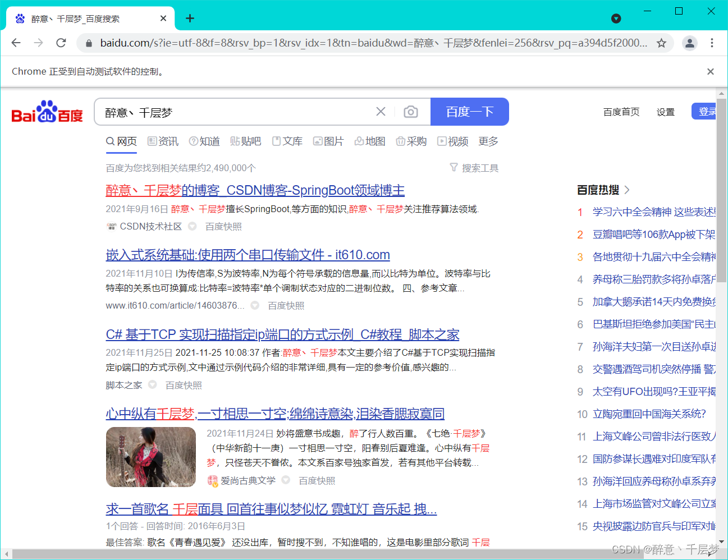Open camera image search icon

pyautogui.click(x=411, y=112)
